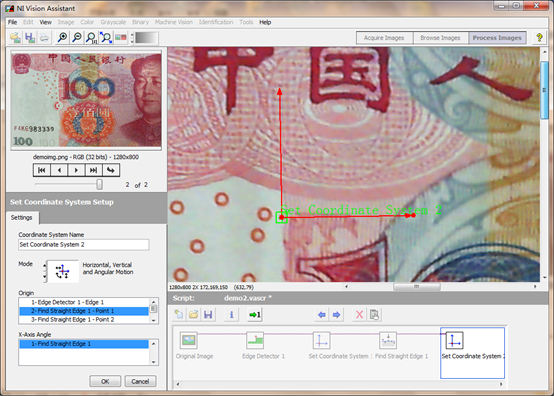
Task: Click the Zoom Out magnifier icon
Action: point(77,37)
